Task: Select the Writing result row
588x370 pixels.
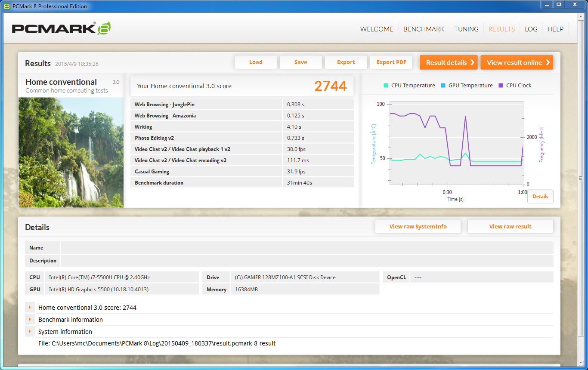Action: pyautogui.click(x=242, y=126)
